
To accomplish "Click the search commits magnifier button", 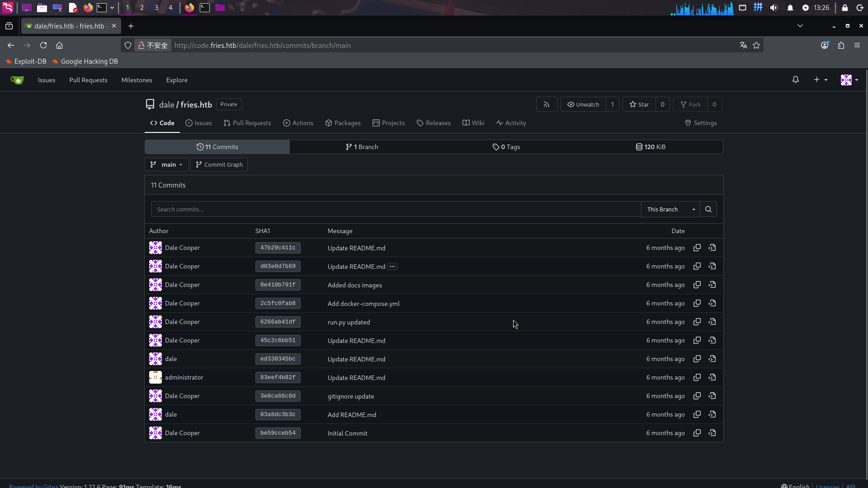I will tap(708, 209).
